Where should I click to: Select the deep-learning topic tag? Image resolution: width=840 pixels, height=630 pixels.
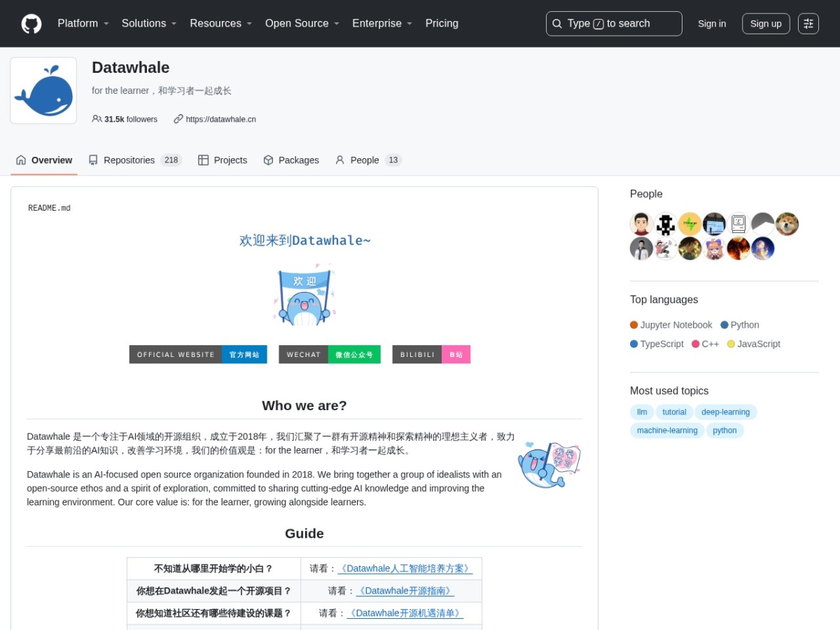(x=725, y=412)
